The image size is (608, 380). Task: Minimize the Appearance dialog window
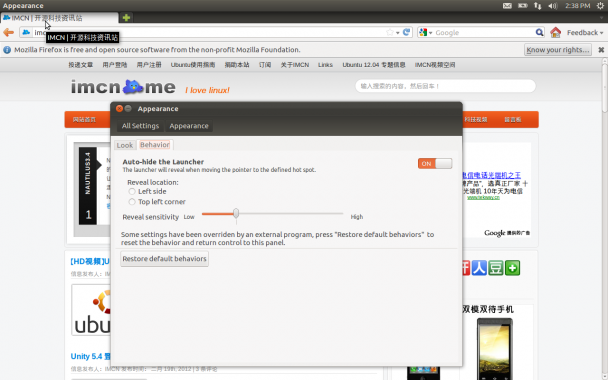coord(128,109)
